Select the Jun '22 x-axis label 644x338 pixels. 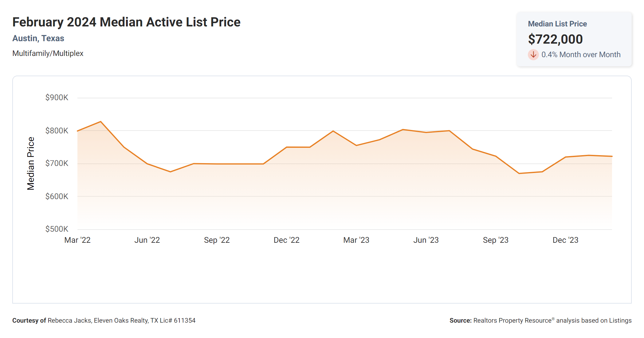click(147, 240)
